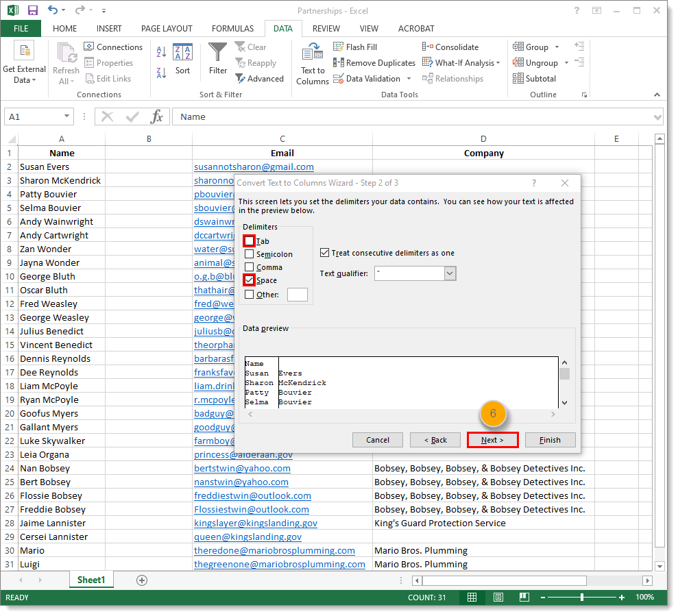Image resolution: width=678 pixels, height=616 pixels.
Task: Click Zoom In plus button
Action: [x=621, y=597]
